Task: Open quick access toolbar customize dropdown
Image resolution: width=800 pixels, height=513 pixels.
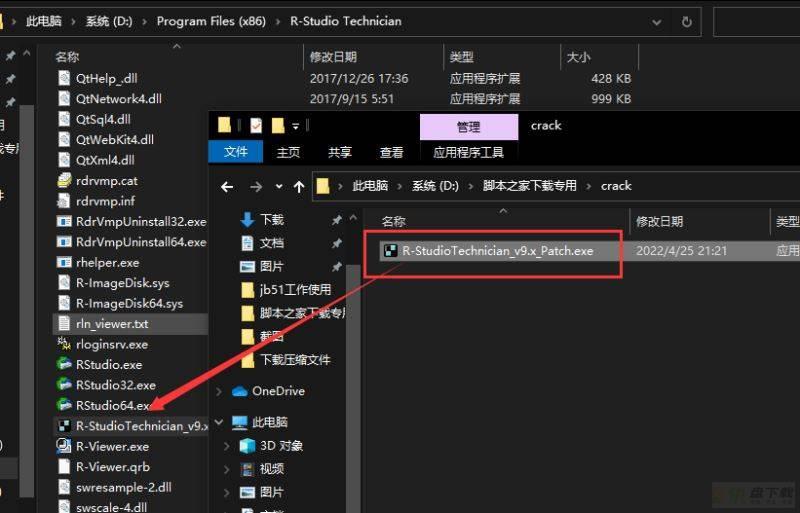Action: tap(295, 126)
